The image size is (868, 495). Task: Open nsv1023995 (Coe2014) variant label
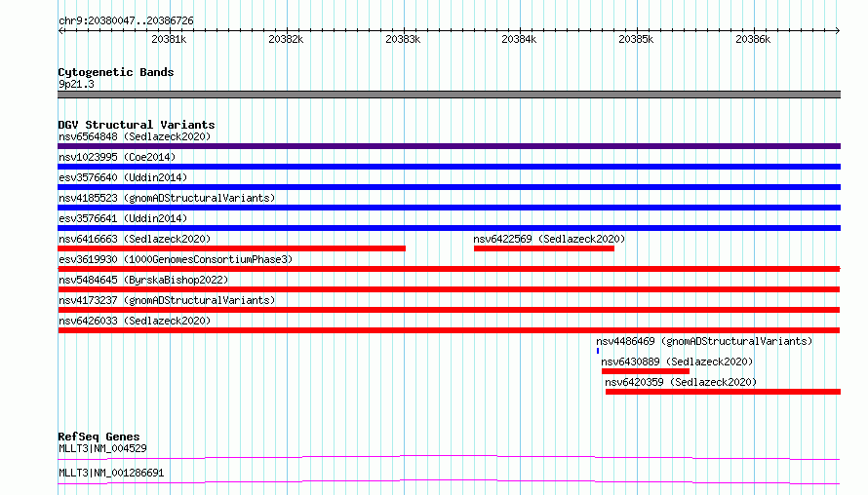(117, 157)
